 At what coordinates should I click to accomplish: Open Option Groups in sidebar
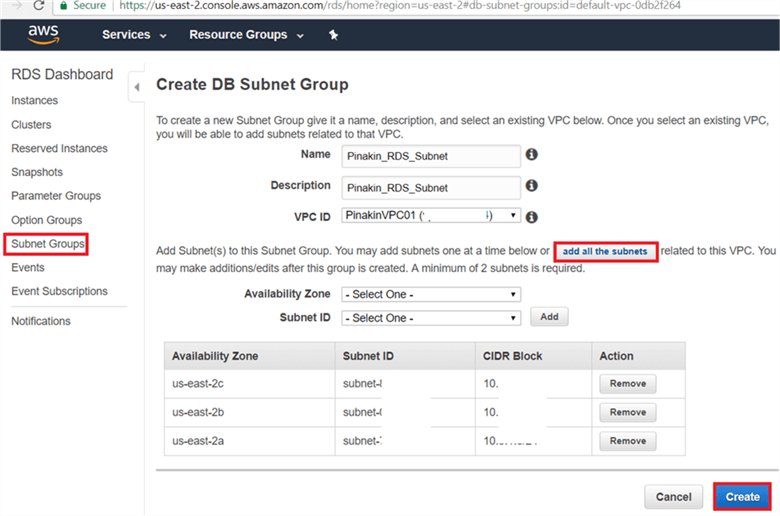click(x=46, y=220)
